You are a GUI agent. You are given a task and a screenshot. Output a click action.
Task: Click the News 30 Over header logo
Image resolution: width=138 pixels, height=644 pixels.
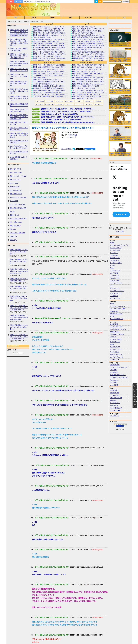click(33, 10)
